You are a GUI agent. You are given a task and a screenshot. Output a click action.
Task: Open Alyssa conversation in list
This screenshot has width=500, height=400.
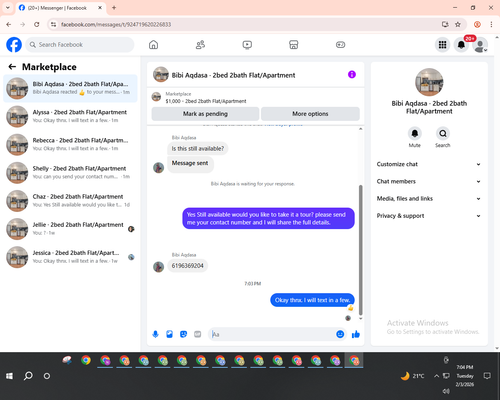pyautogui.click(x=70, y=116)
